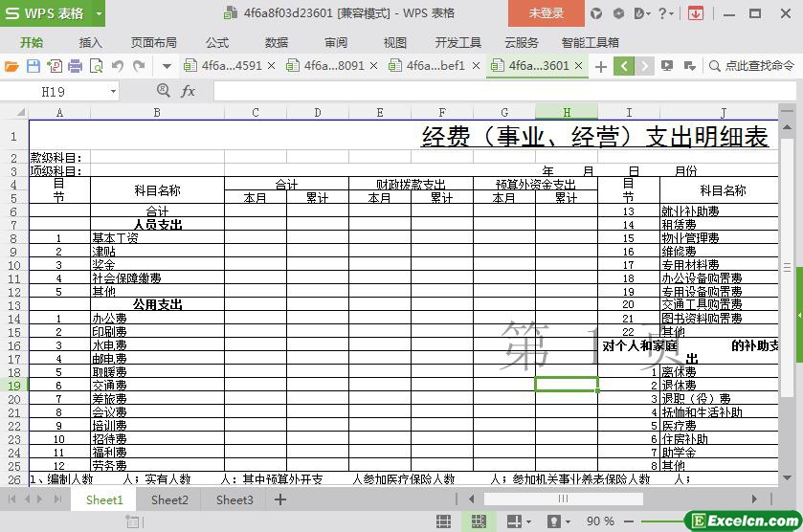This screenshot has height=532, width=803.
Task: Jump to first sheet navigation arrow
Action: (x=12, y=499)
